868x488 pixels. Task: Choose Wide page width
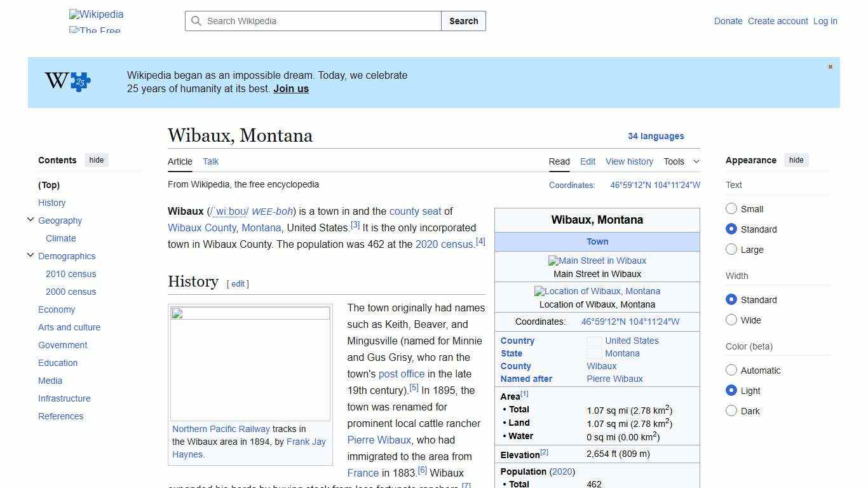(x=731, y=320)
